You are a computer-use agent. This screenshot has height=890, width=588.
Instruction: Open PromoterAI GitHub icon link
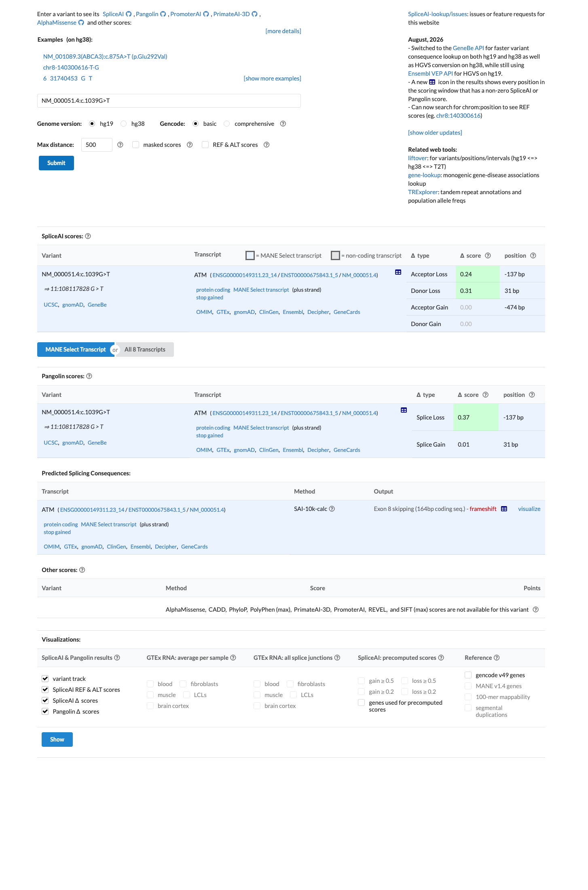point(206,14)
